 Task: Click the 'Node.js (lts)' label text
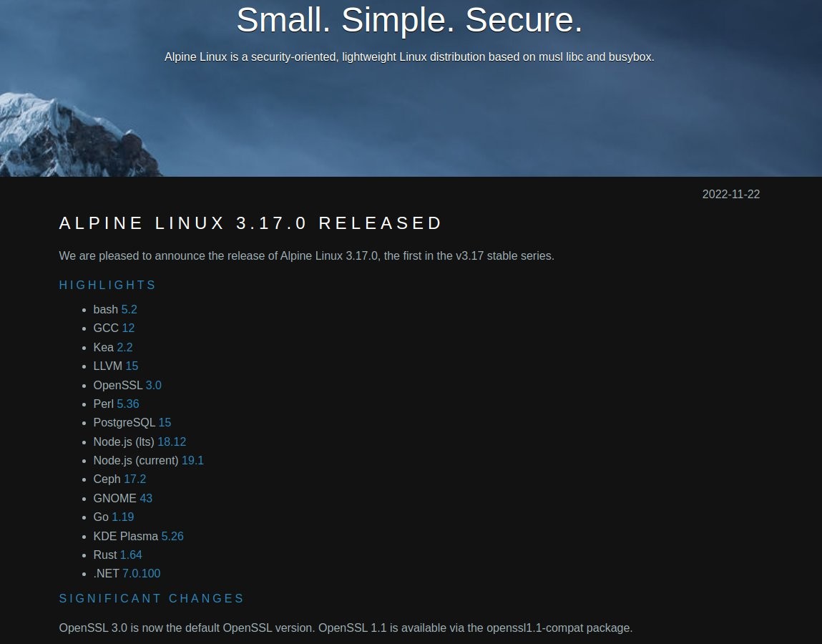tap(124, 441)
